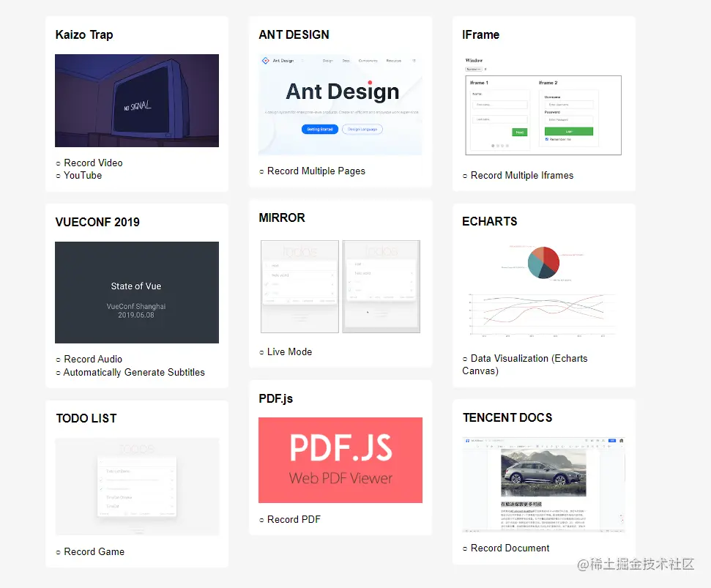Open the IFrame window preview thumbnail
Image resolution: width=711 pixels, height=588 pixels.
[543, 105]
